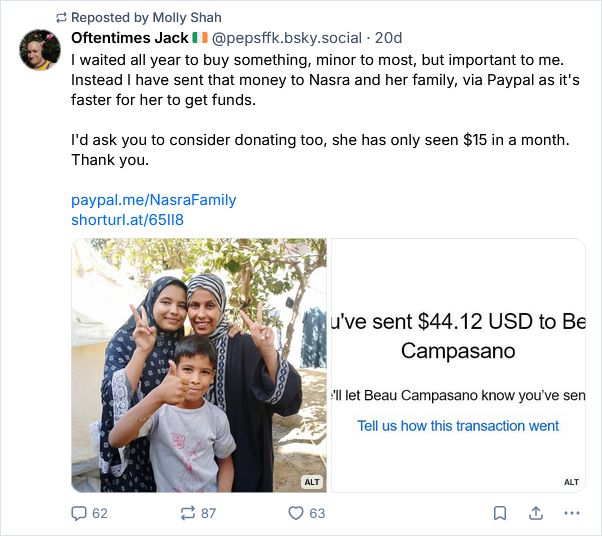
Task: Show ALT text on PayPal receipt image
Action: [571, 482]
